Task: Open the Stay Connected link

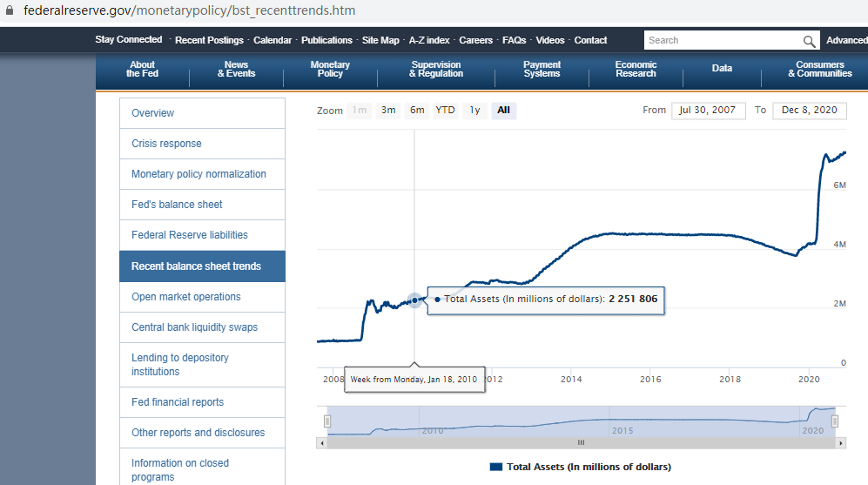Action: point(129,40)
